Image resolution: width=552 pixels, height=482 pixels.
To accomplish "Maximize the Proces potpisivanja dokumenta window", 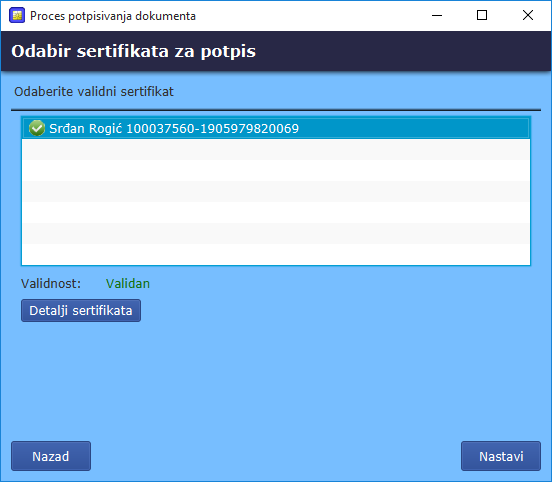I will tap(482, 15).
